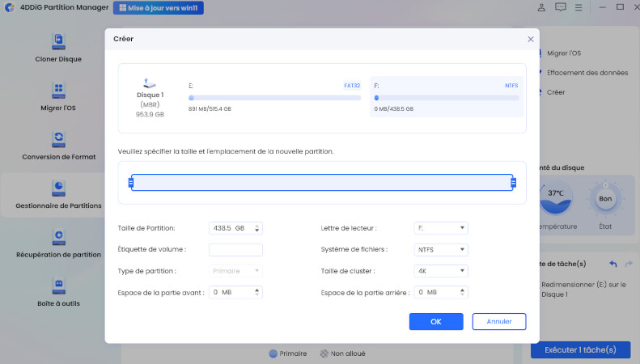Click the right handle of partition size bar
The image size is (640, 364).
tap(514, 183)
